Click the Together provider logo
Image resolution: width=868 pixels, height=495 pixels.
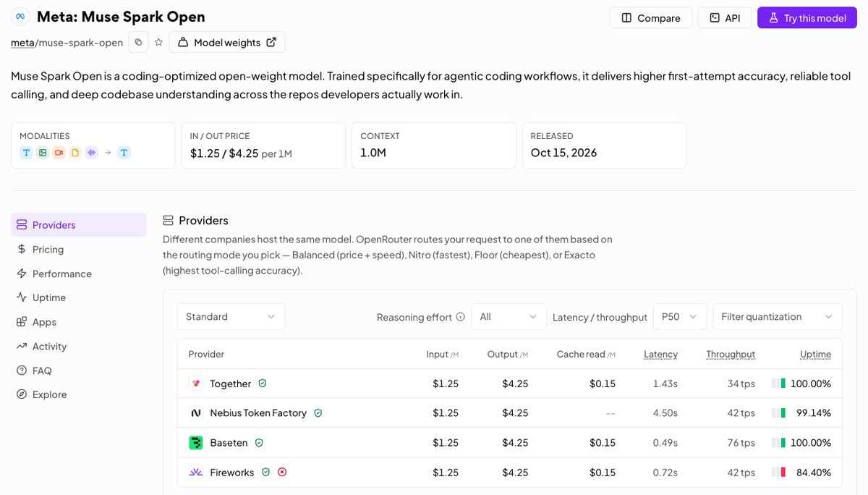tap(196, 384)
